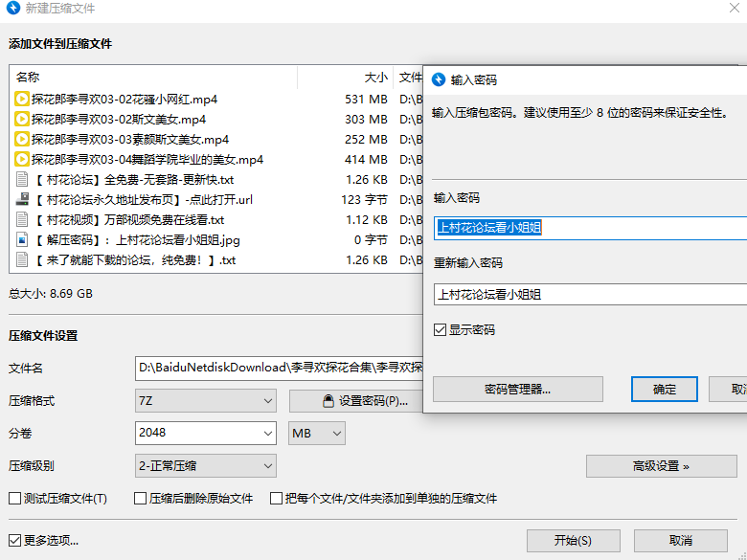Click the 开始(S) button
Viewport: 747px width, 560px height.
click(573, 540)
